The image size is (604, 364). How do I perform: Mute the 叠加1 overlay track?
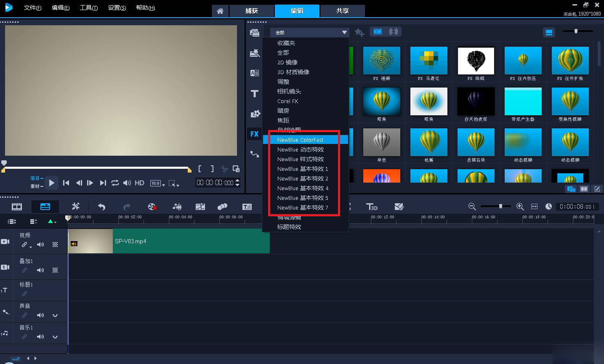point(40,270)
